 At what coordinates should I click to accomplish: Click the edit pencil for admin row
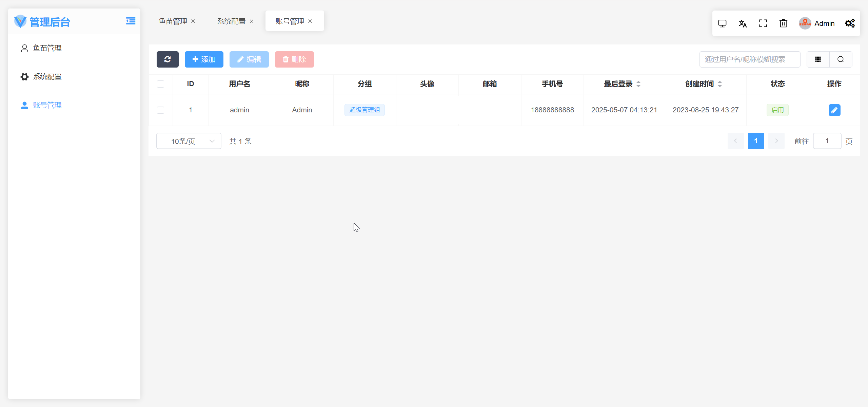point(834,110)
